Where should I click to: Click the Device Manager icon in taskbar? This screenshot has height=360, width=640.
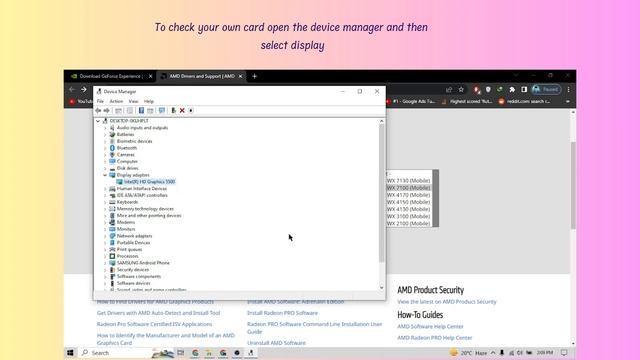click(251, 353)
